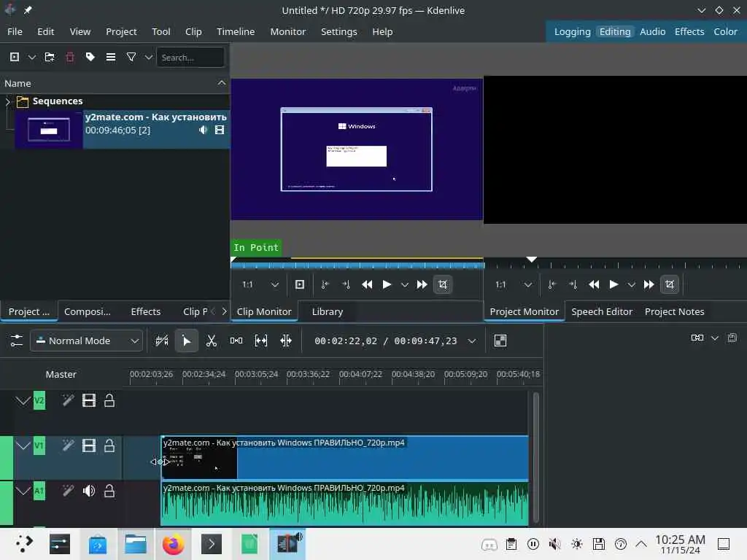747x560 pixels.
Task: Switch to the Project Notes tab
Action: tap(674, 311)
